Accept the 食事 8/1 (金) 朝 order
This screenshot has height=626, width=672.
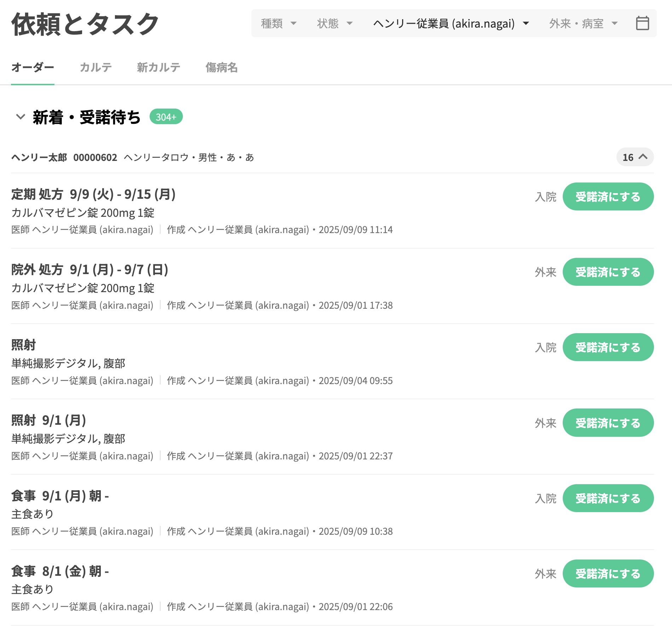tap(608, 574)
